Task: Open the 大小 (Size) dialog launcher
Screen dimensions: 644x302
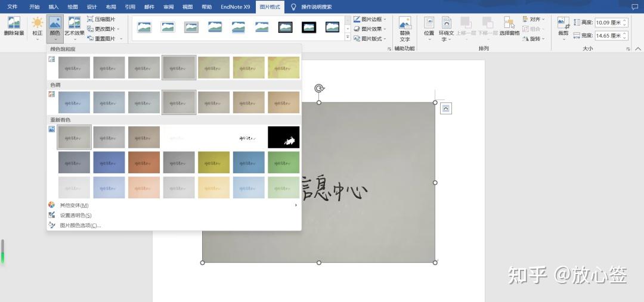Action: pos(628,49)
